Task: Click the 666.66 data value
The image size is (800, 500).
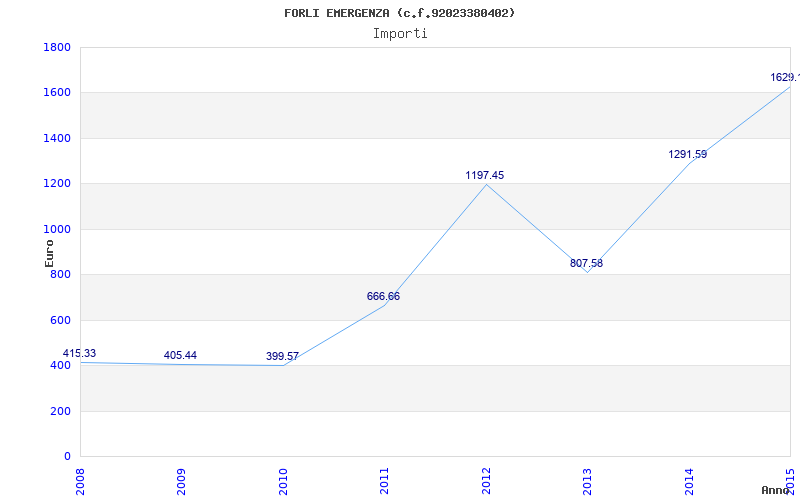Action: (383, 296)
